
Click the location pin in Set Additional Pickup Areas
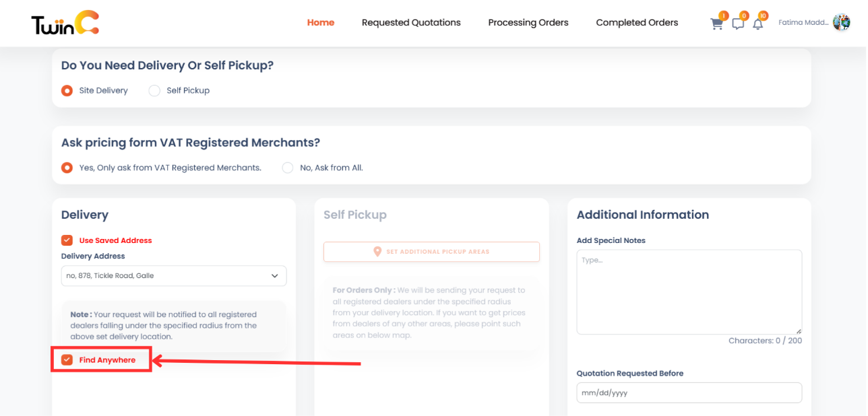[377, 252]
